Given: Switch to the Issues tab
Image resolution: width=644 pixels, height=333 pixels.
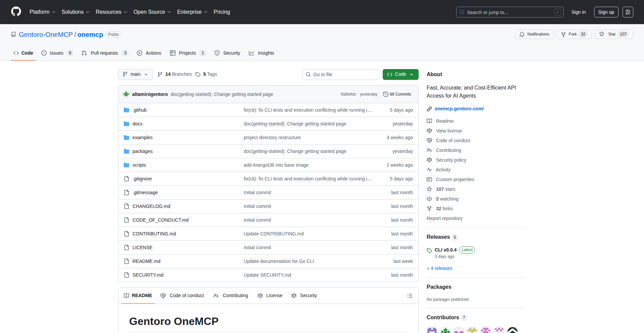Looking at the screenshot, I should tap(57, 53).
